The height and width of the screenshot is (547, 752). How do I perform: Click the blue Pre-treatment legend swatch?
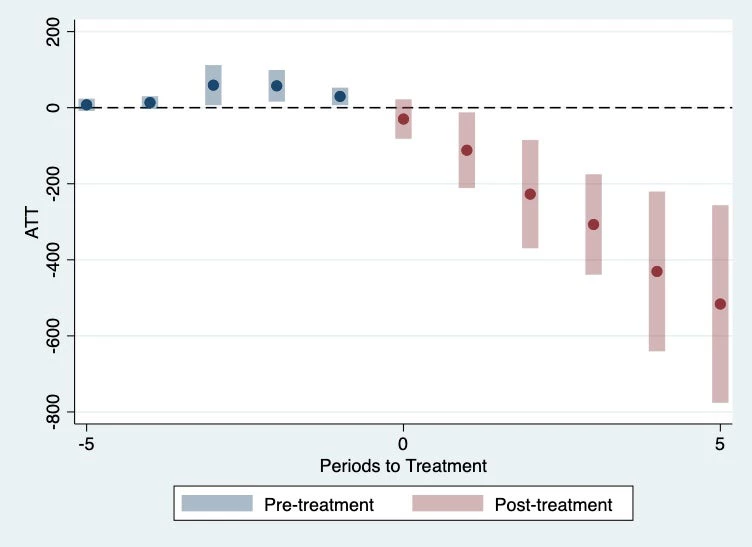point(217,504)
